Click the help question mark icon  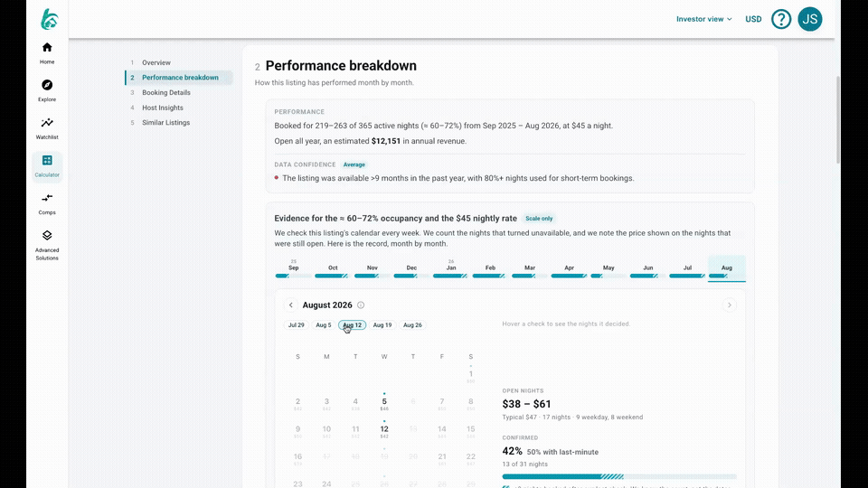(781, 19)
